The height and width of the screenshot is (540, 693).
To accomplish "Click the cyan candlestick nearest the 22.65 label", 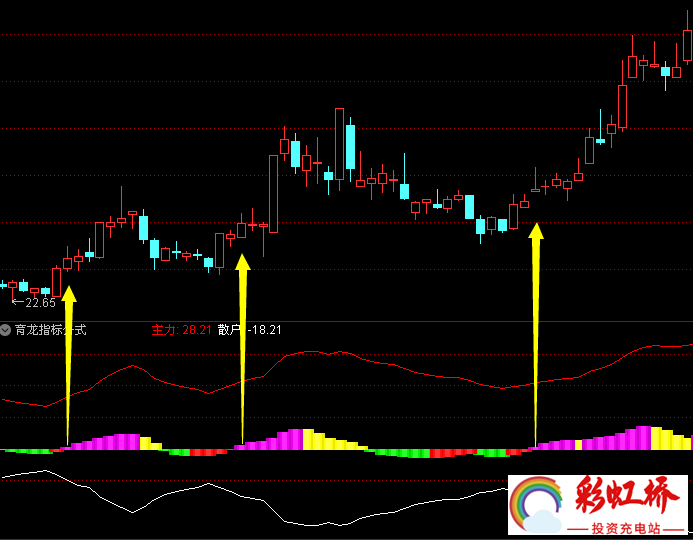I will 22,286.
